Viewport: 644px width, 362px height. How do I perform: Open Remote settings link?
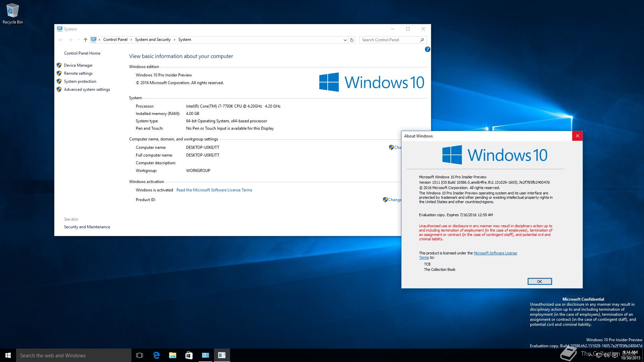(x=78, y=73)
